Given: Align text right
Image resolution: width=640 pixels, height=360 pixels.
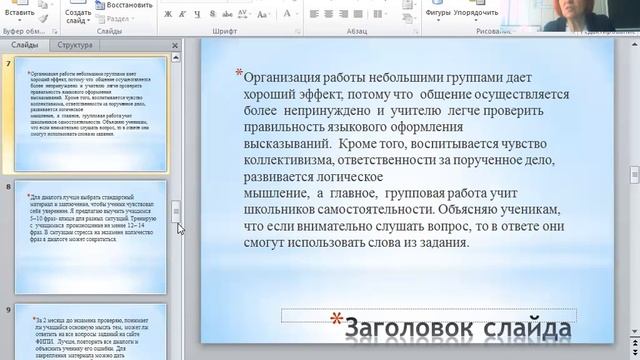Looking at the screenshot, I should tap(343, 14).
